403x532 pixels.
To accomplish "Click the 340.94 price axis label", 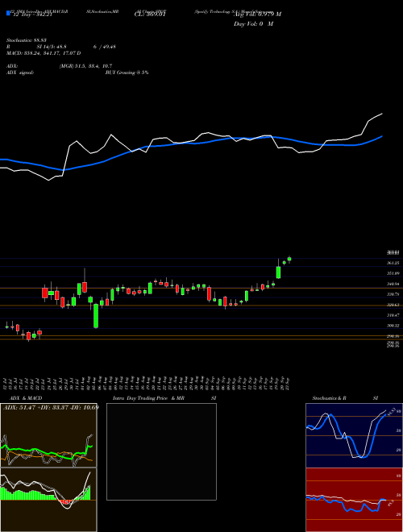I will click(x=393, y=284).
